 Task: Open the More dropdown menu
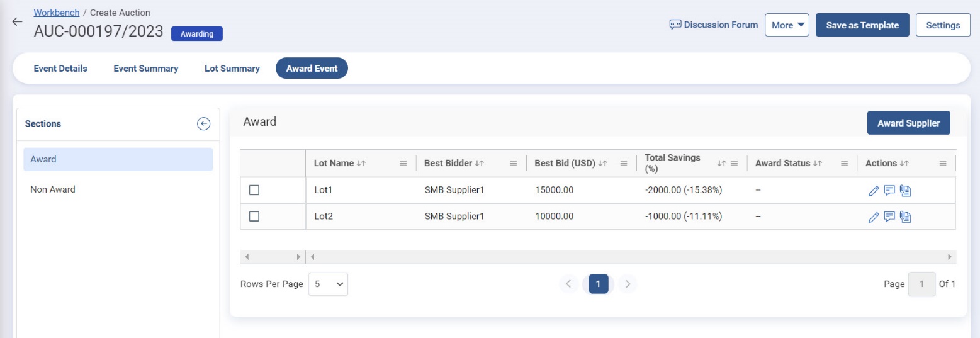click(x=786, y=25)
